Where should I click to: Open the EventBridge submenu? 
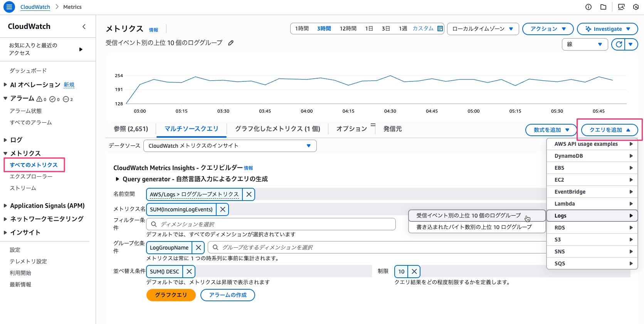click(x=592, y=192)
